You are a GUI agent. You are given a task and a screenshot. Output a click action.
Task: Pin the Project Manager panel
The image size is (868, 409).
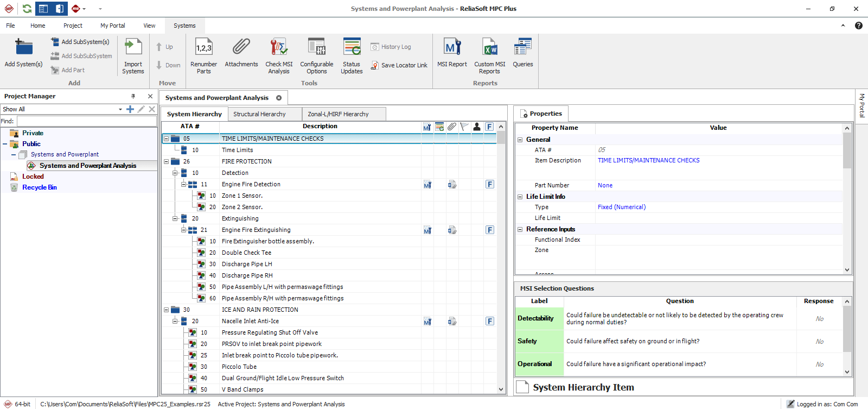point(133,96)
